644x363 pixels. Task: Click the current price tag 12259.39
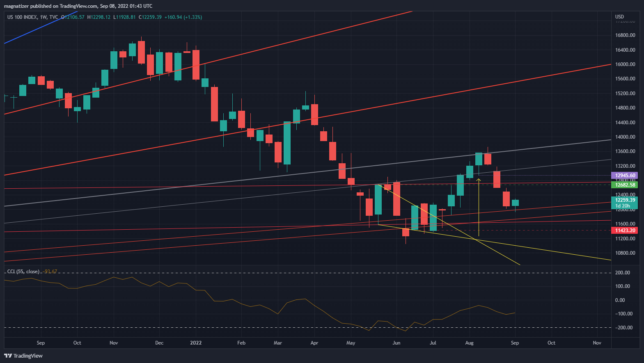tap(625, 200)
